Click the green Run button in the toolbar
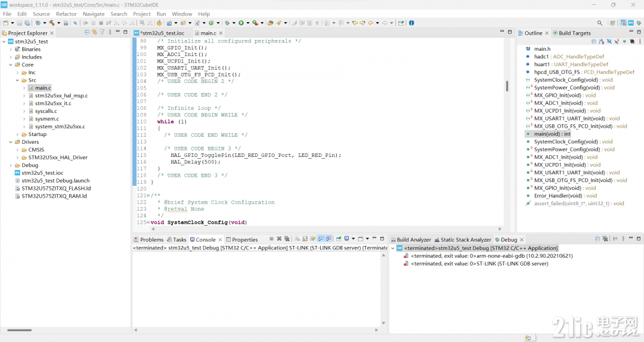Viewport: 644px width, 342px height. (241, 23)
